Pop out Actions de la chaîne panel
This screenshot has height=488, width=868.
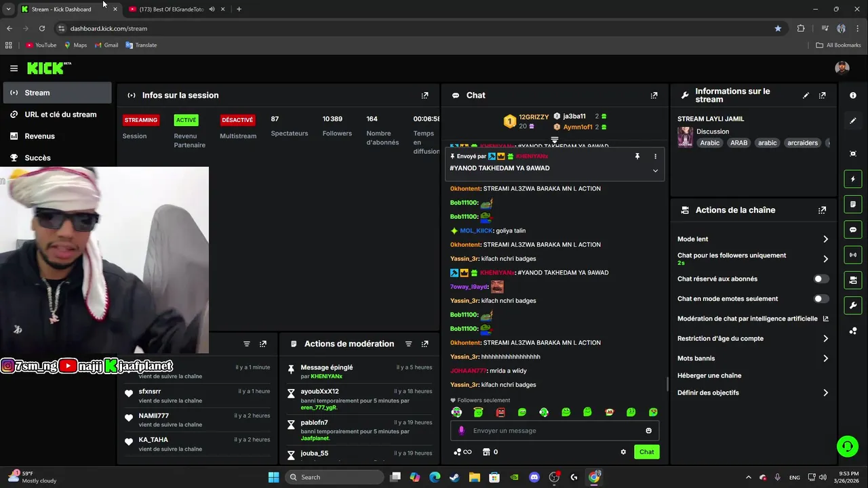pyautogui.click(x=822, y=210)
